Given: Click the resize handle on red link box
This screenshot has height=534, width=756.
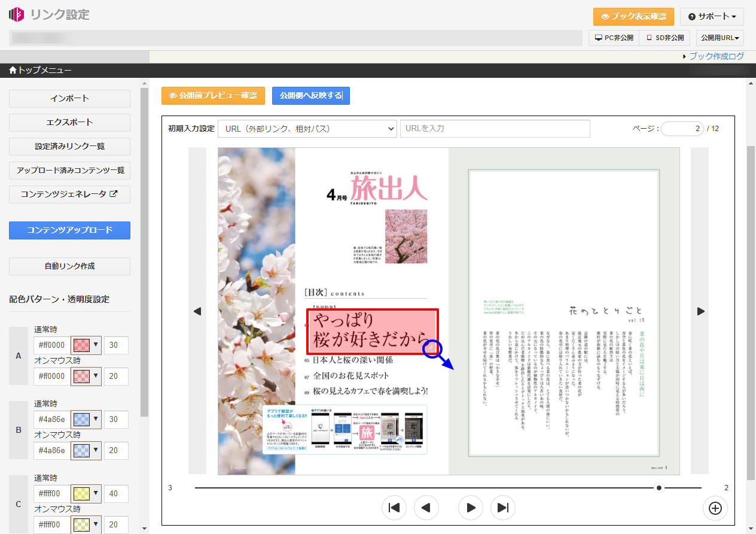Looking at the screenshot, I should [432, 348].
